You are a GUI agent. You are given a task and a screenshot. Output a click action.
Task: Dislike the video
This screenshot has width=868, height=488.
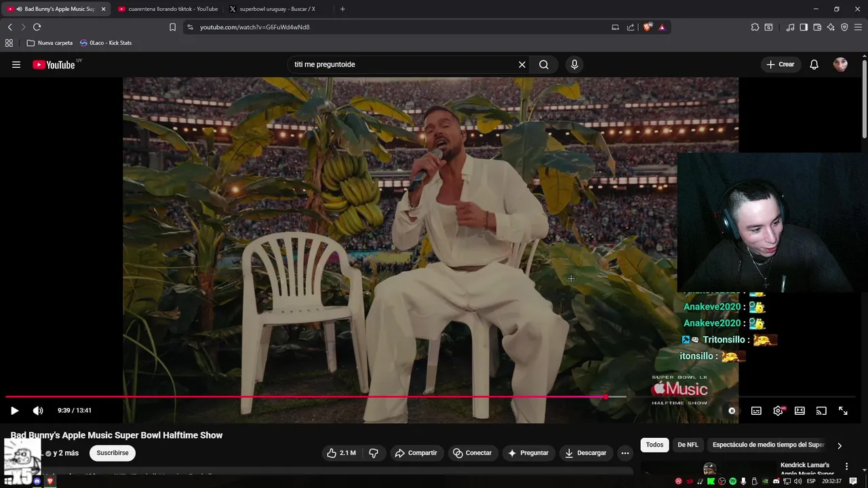pos(374,453)
